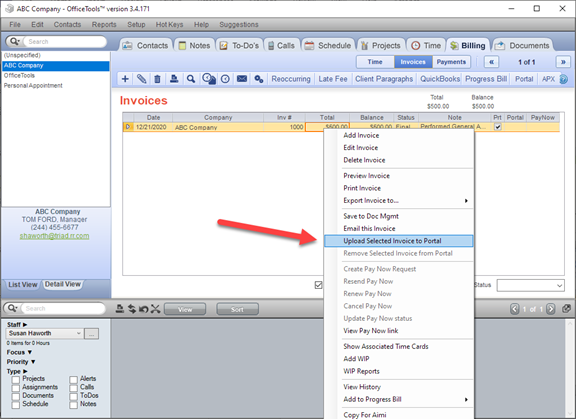Screen dimensions: 576x419
Task: Click the plain clock icon in toolbar
Action: coord(225,79)
